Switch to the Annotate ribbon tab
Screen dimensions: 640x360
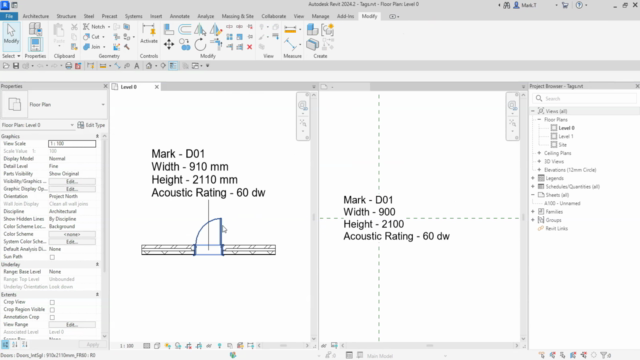(x=180, y=16)
